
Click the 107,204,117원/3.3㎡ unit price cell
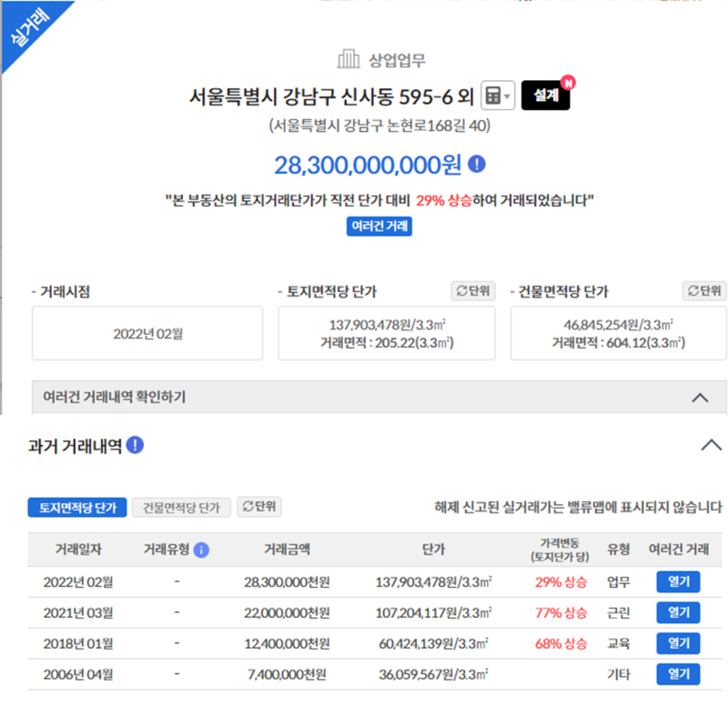(433, 612)
